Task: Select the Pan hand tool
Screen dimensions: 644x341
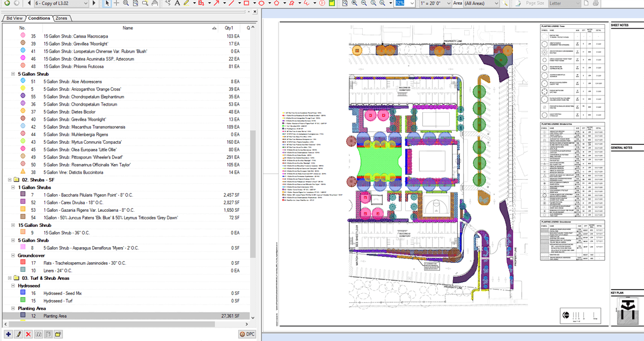Action: [x=156, y=3]
